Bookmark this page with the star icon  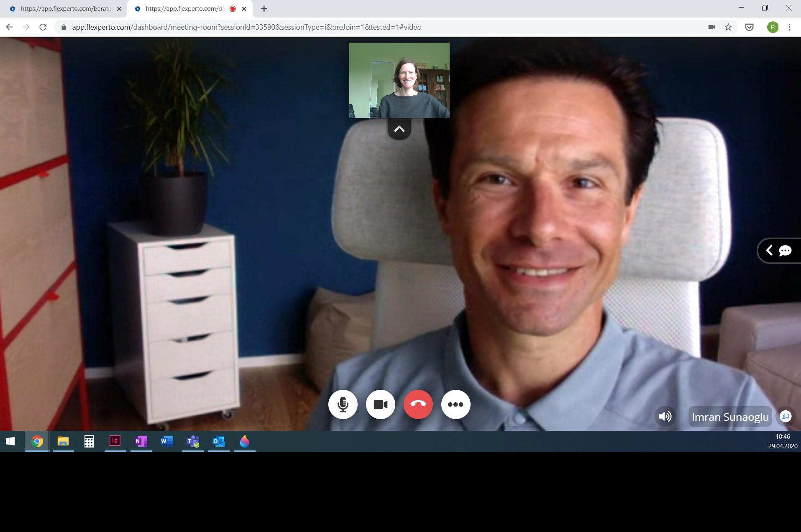coord(728,27)
